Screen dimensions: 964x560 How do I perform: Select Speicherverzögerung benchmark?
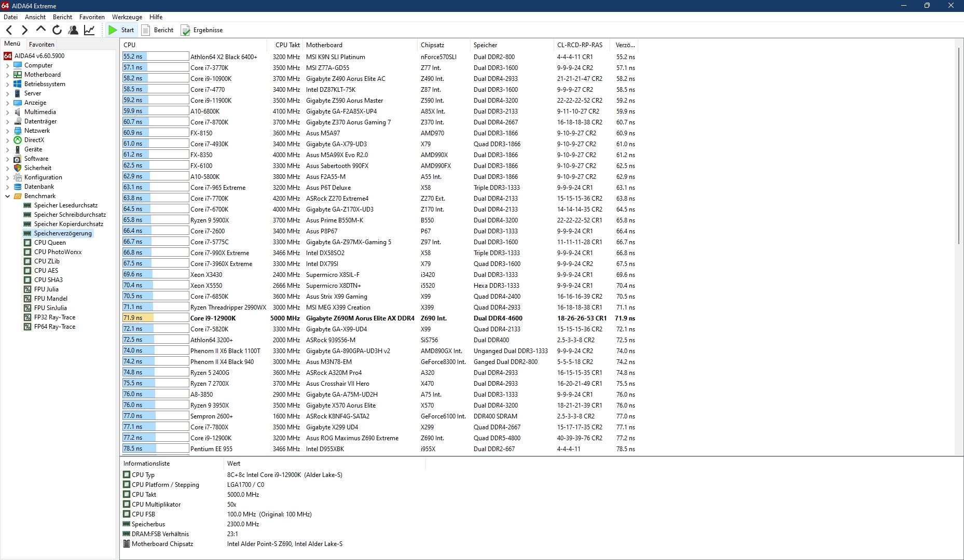58,233
